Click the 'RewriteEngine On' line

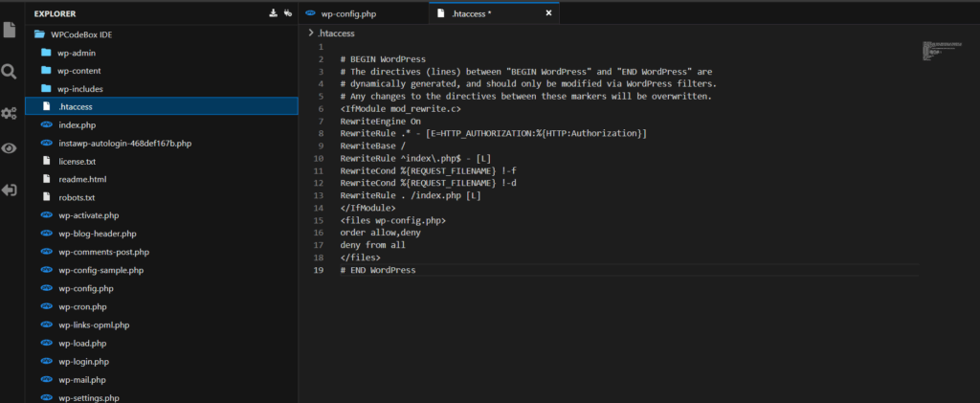tap(381, 122)
